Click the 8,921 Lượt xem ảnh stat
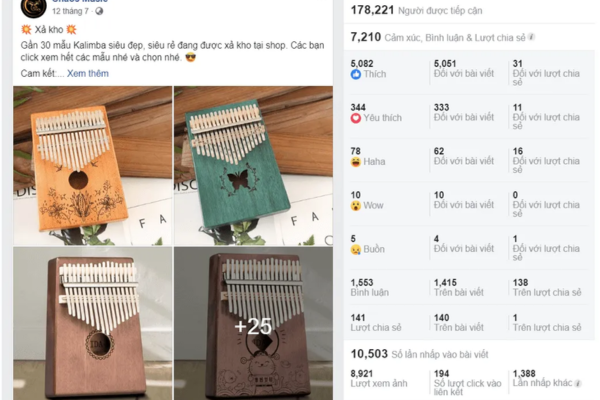Image resolution: width=600 pixels, height=400 pixels. [x=379, y=379]
